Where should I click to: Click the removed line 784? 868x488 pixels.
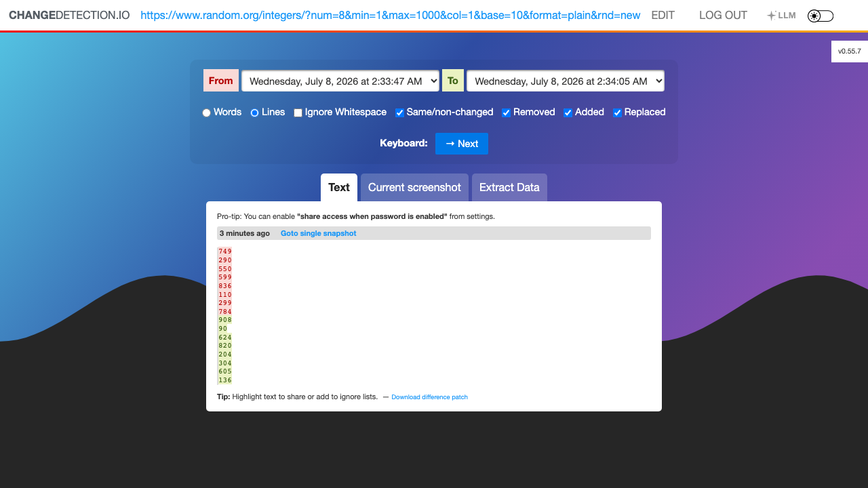point(225,312)
